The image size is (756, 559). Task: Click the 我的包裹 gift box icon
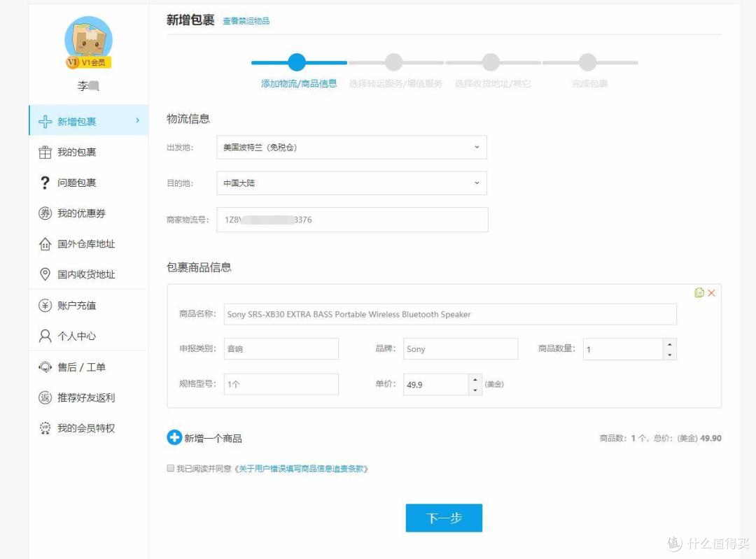45,153
